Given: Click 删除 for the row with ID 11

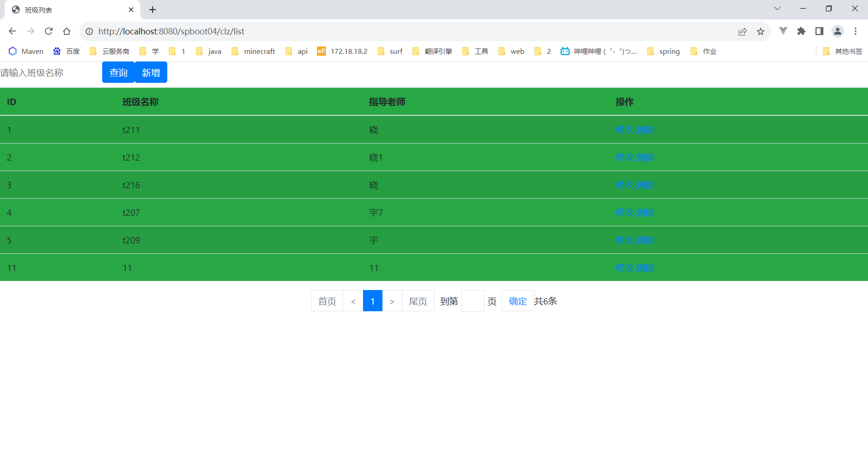Looking at the screenshot, I should tap(645, 268).
